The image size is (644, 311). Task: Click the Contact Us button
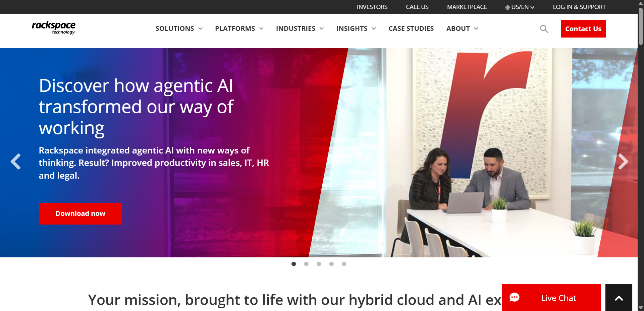(583, 29)
